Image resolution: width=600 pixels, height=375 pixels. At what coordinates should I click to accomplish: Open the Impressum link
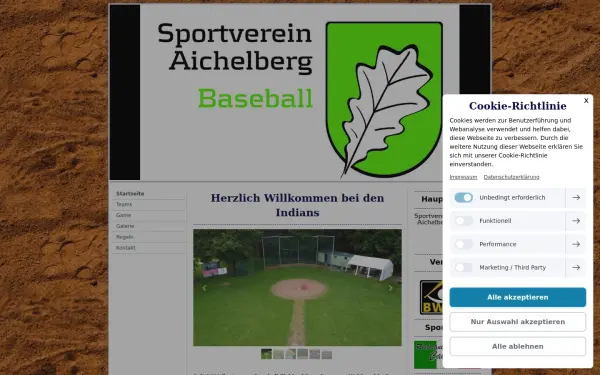463,177
